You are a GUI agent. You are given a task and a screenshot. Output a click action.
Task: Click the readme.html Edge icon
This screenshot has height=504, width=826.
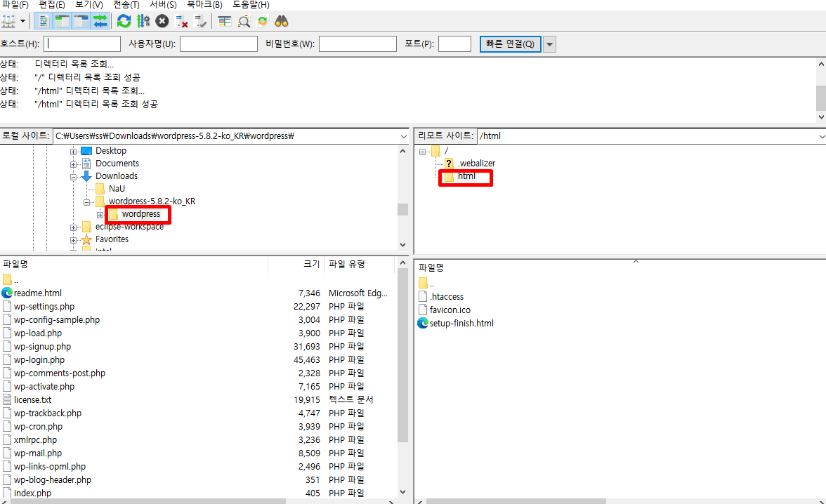tap(7, 293)
